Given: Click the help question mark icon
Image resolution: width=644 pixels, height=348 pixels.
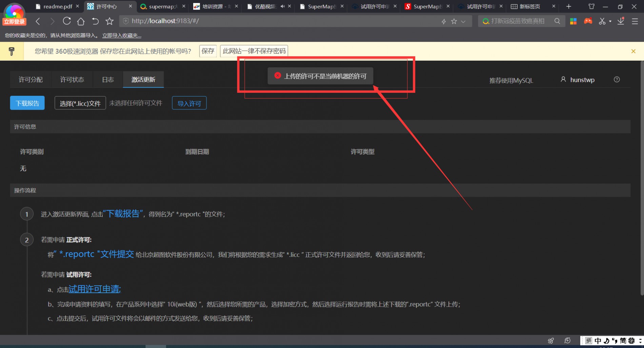Looking at the screenshot, I should (x=617, y=80).
